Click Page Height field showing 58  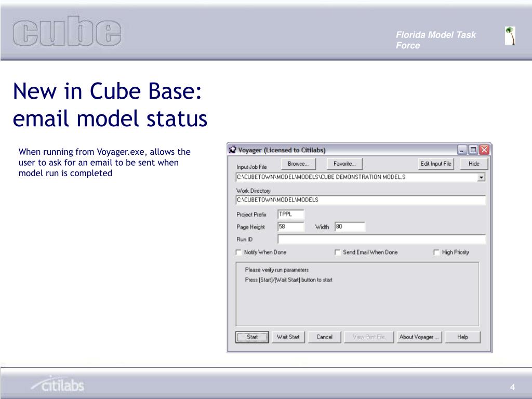(x=291, y=227)
